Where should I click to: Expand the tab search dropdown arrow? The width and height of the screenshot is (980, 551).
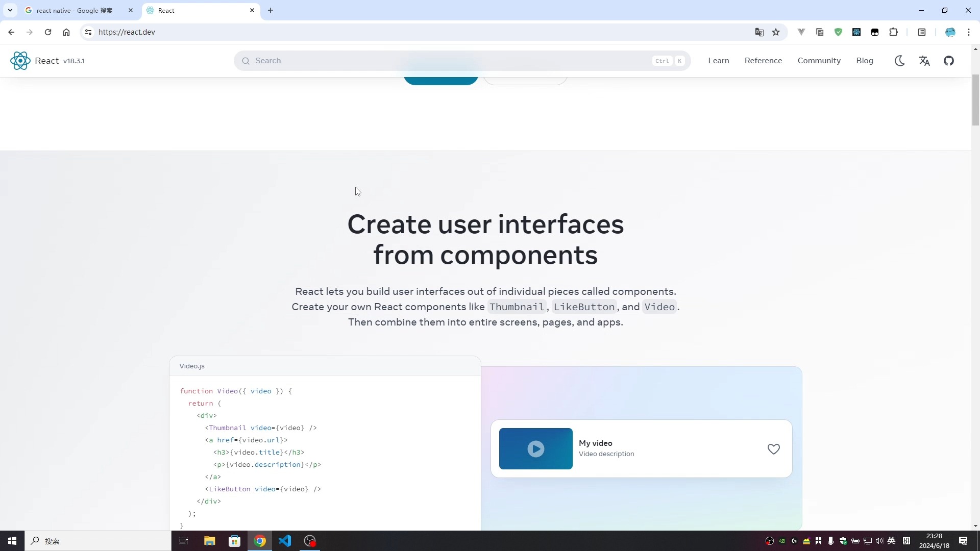click(x=10, y=11)
